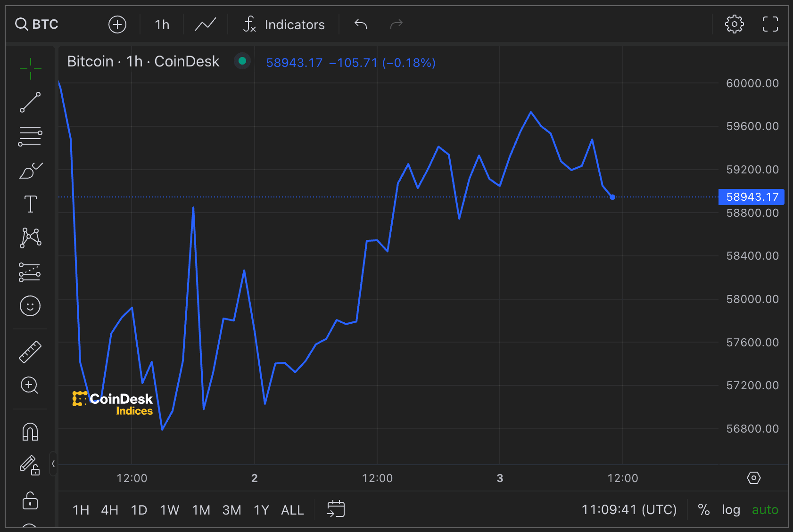The width and height of the screenshot is (793, 532).
Task: Click the date label 3 on time axis
Action: click(x=500, y=478)
